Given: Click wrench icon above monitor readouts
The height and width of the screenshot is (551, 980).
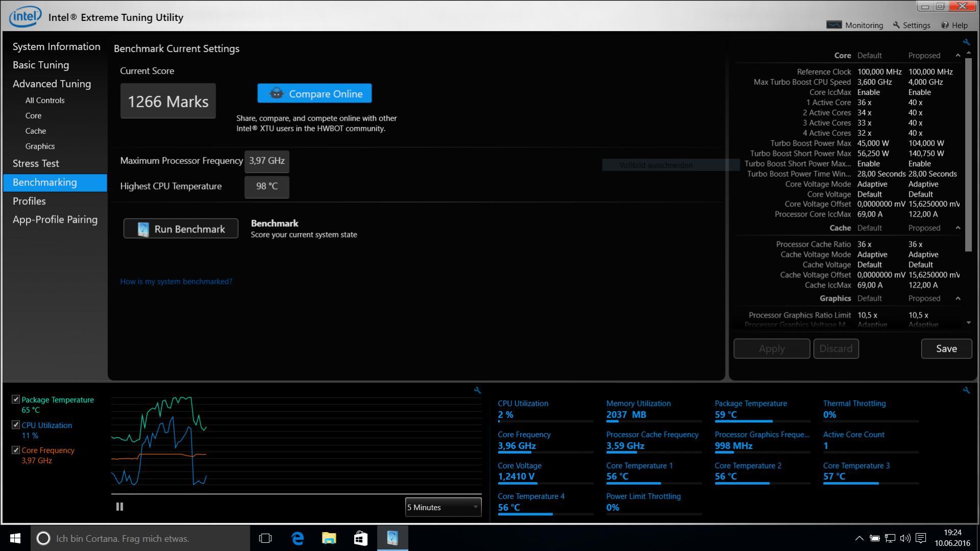Looking at the screenshot, I should pyautogui.click(x=966, y=390).
